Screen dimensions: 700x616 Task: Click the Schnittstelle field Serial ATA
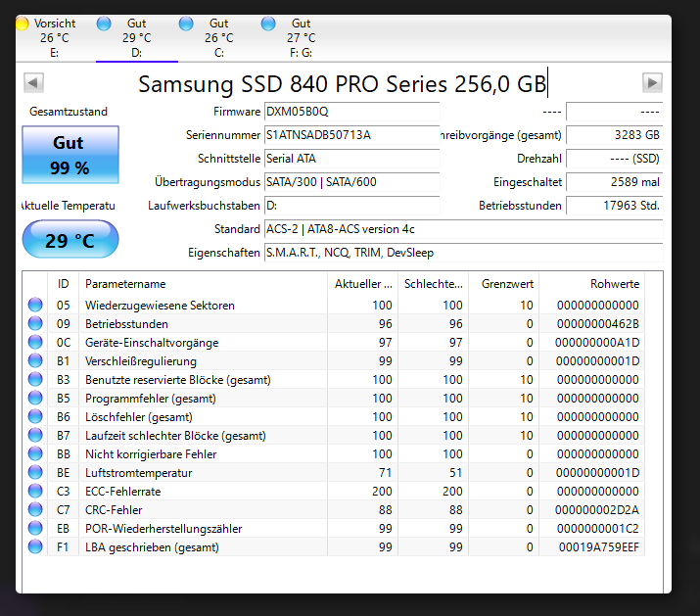[351, 159]
